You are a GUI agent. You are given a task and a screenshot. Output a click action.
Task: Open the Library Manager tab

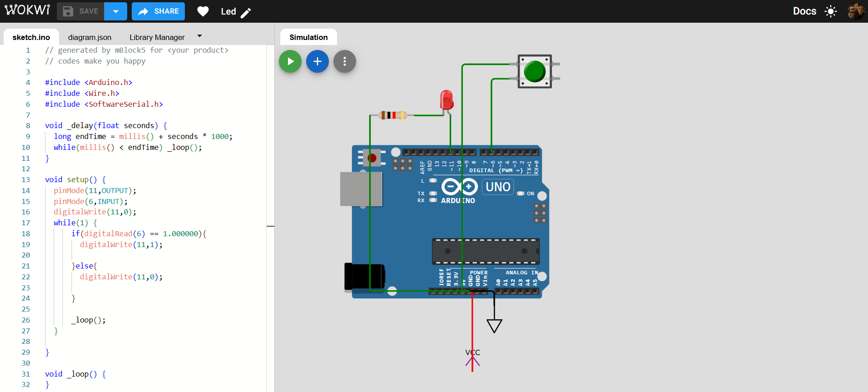(157, 37)
